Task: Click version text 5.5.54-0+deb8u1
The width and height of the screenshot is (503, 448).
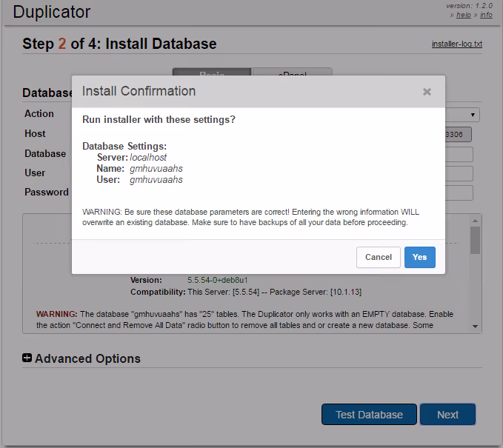Action: click(x=218, y=280)
